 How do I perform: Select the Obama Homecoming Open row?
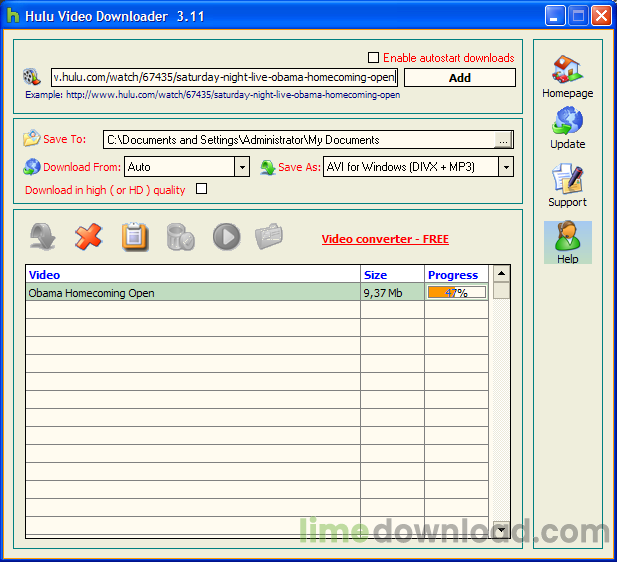pos(257,292)
